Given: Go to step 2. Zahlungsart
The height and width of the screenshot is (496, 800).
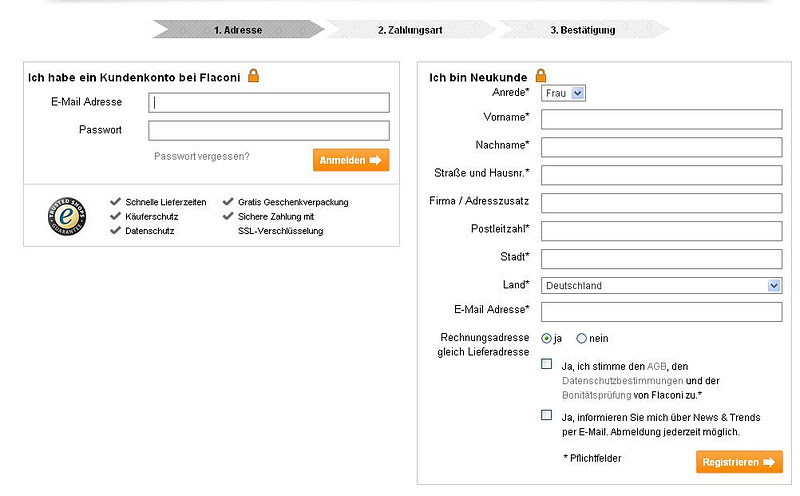Looking at the screenshot, I should [410, 30].
